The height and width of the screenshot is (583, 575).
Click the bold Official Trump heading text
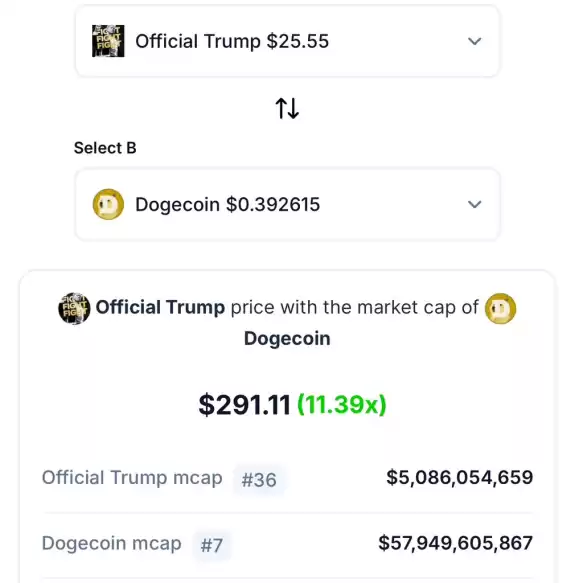[x=160, y=307]
